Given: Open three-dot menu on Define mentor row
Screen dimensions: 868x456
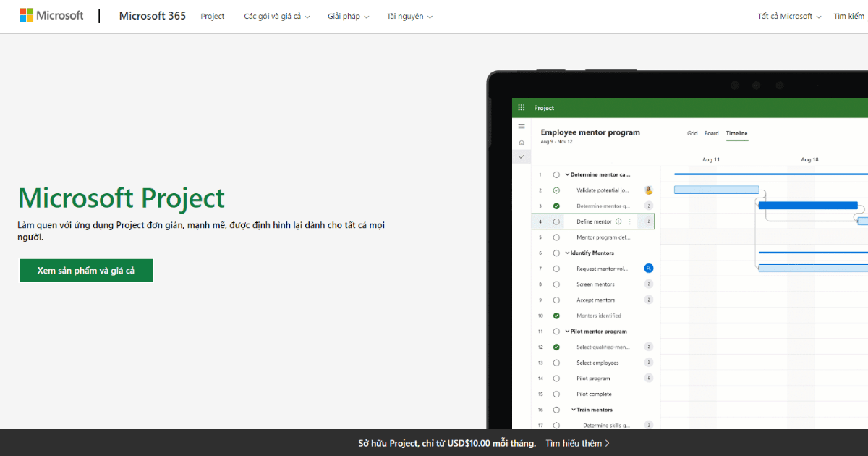Looking at the screenshot, I should (629, 221).
